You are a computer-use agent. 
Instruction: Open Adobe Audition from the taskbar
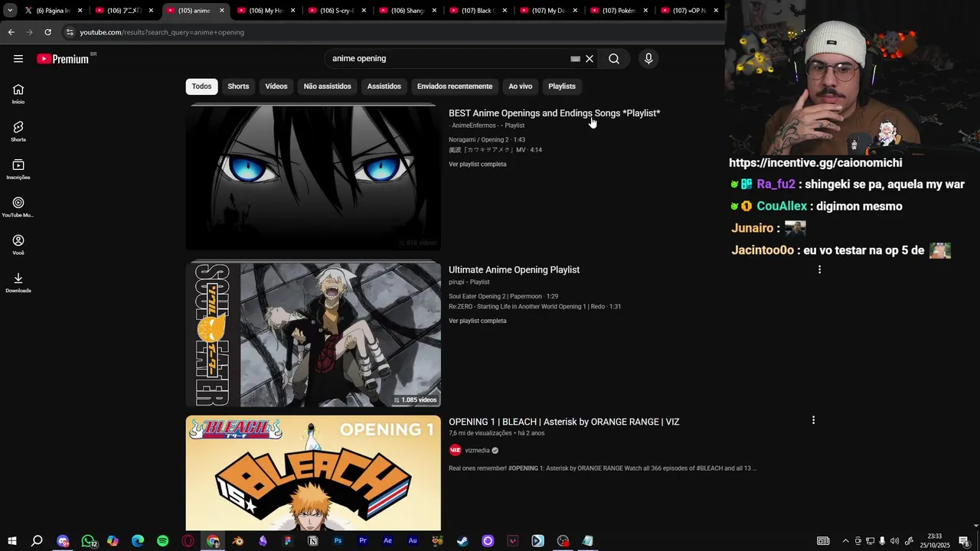point(413,541)
